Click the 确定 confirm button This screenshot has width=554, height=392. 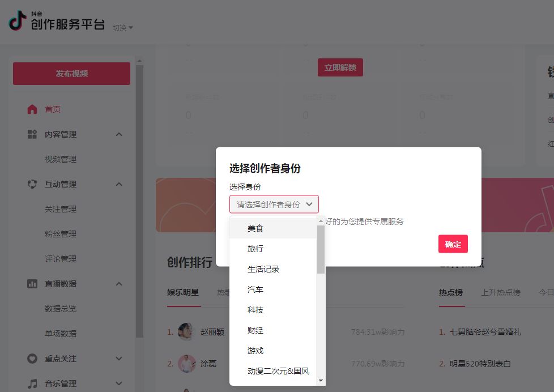click(x=453, y=244)
